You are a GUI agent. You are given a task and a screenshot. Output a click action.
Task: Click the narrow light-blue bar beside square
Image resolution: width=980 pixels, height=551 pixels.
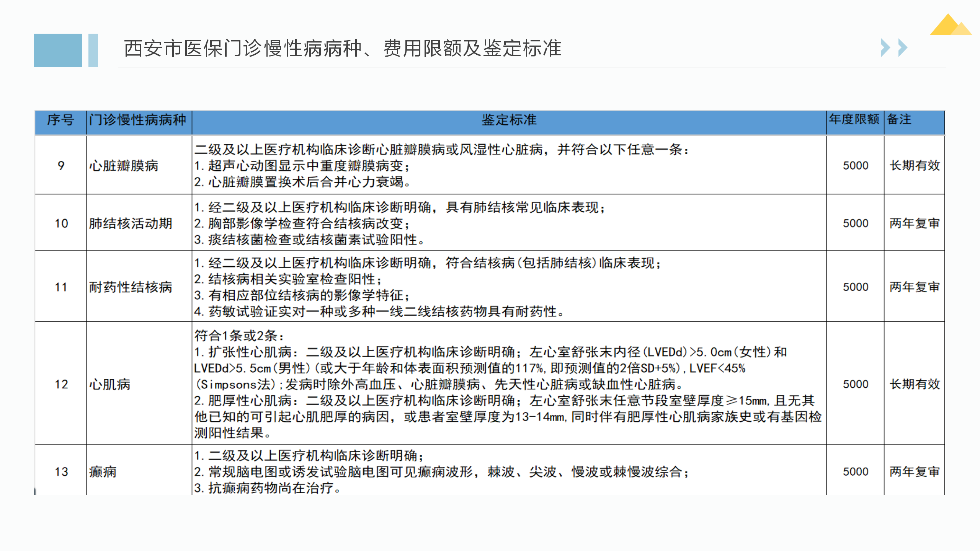93,50
